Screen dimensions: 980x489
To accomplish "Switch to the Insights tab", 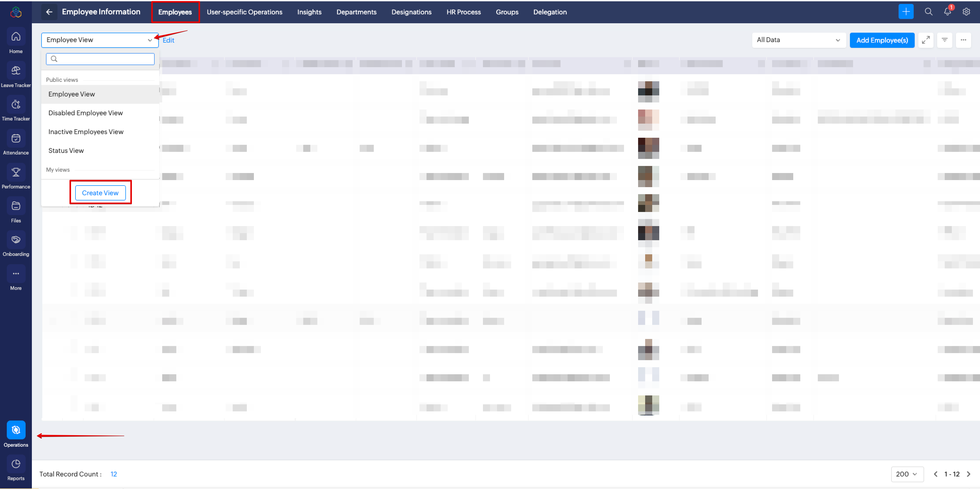I will point(309,12).
